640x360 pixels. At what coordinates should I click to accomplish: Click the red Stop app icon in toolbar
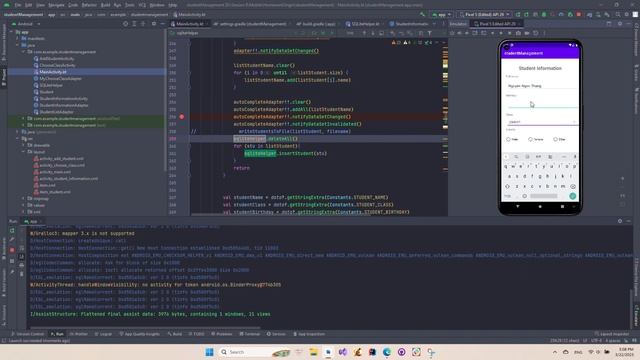(x=578, y=15)
